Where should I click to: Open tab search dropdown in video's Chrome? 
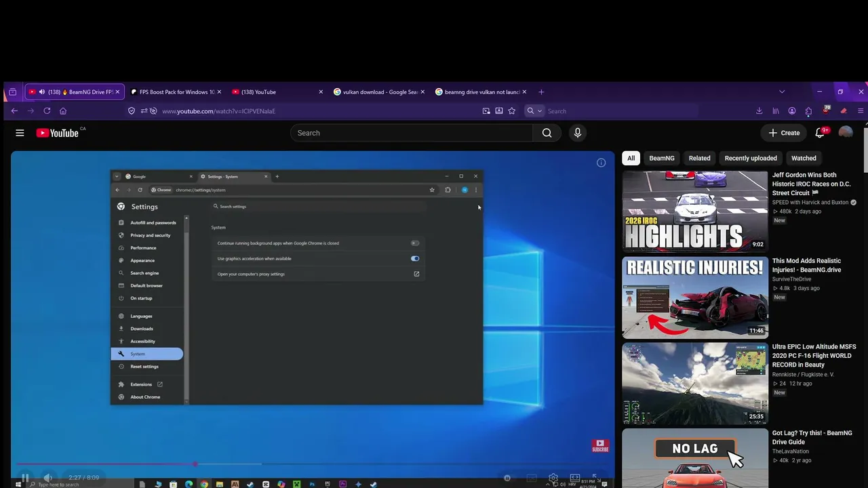point(117,176)
